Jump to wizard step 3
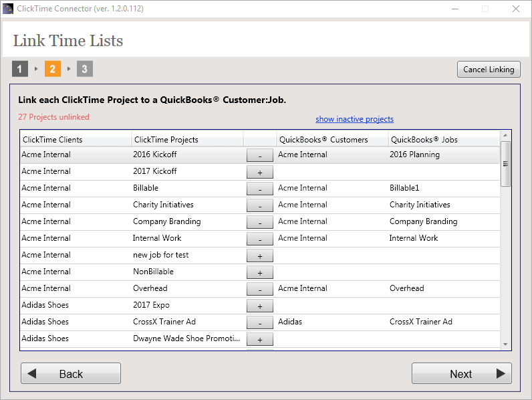This screenshot has height=400, width=532. click(x=84, y=69)
